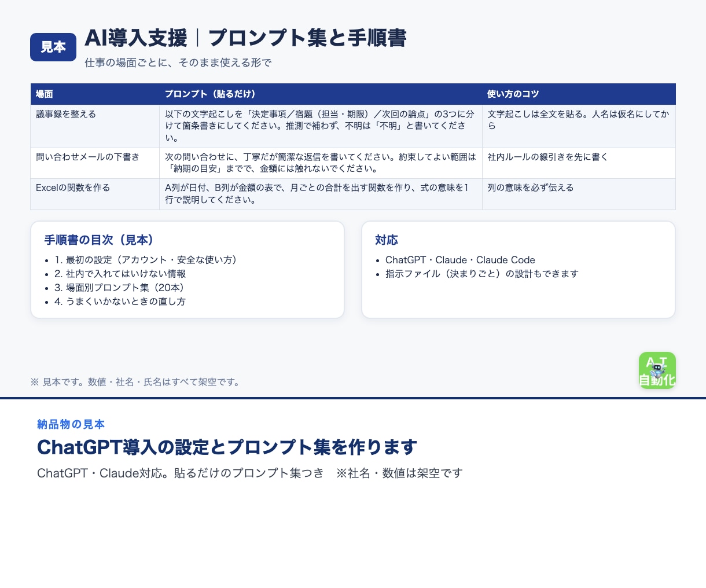
Task: Click the ChatGPT・Claude・Claude Code bullet
Action: click(460, 260)
